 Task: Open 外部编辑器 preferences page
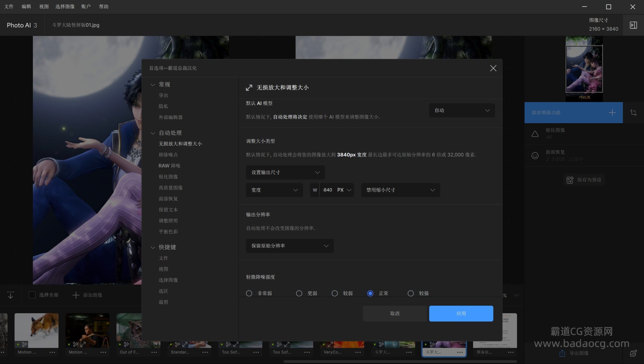pyautogui.click(x=171, y=117)
